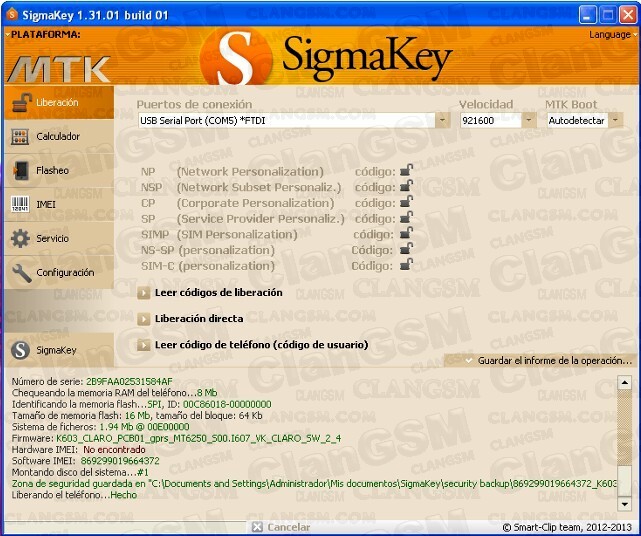641x536 pixels.
Task: Click the padlock icon beside SIM-C Código
Action: point(406,265)
